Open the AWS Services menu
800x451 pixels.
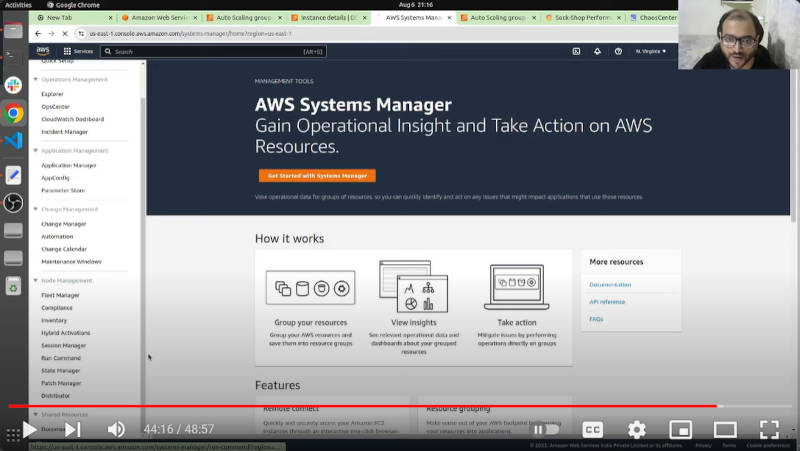click(78, 51)
